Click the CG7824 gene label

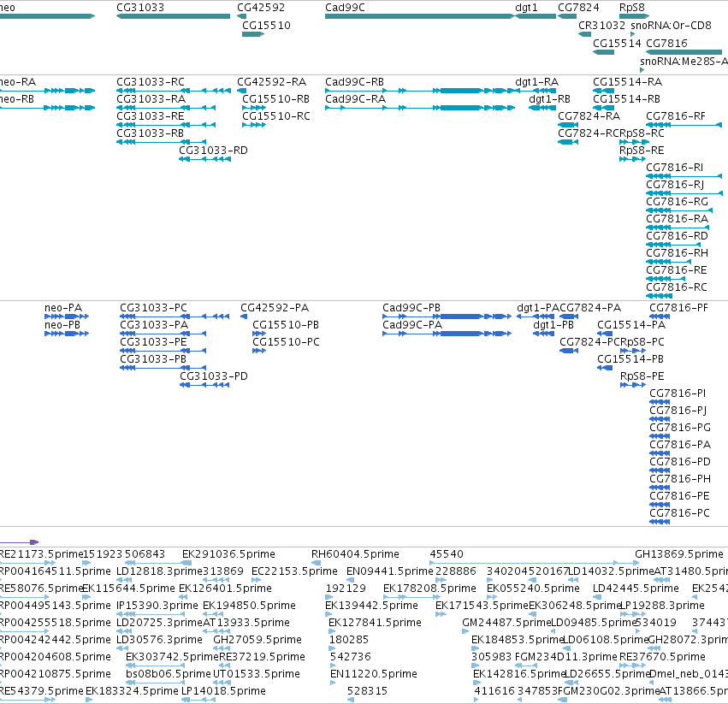tap(578, 8)
